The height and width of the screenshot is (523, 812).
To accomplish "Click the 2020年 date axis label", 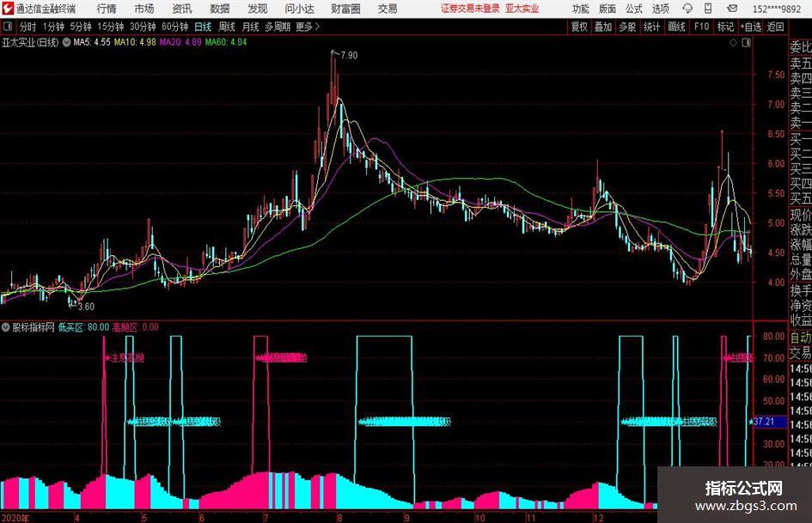I will [x=15, y=518].
